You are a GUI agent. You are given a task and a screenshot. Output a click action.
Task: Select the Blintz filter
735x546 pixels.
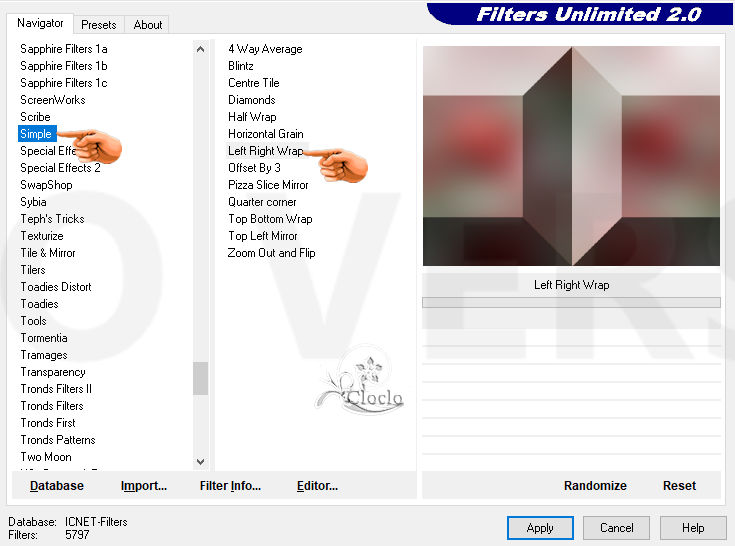tap(240, 66)
